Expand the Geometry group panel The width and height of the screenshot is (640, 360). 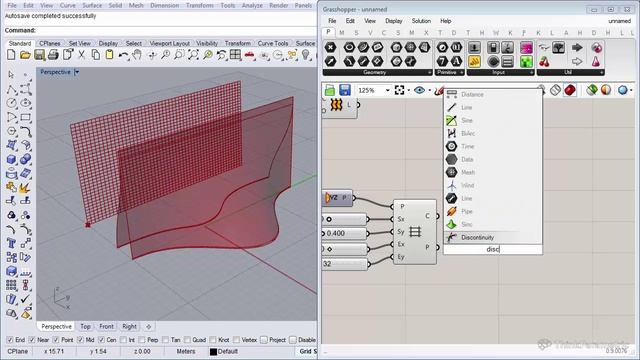(429, 73)
